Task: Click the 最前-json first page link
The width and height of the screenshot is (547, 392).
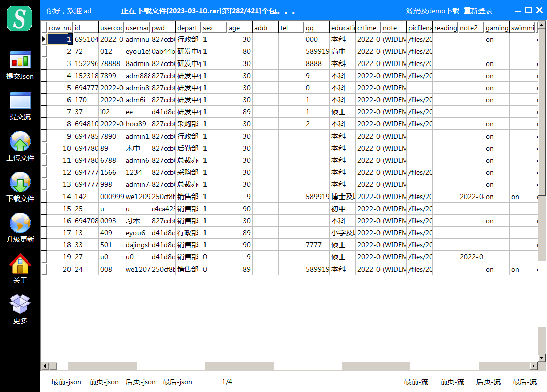Action: (66, 382)
